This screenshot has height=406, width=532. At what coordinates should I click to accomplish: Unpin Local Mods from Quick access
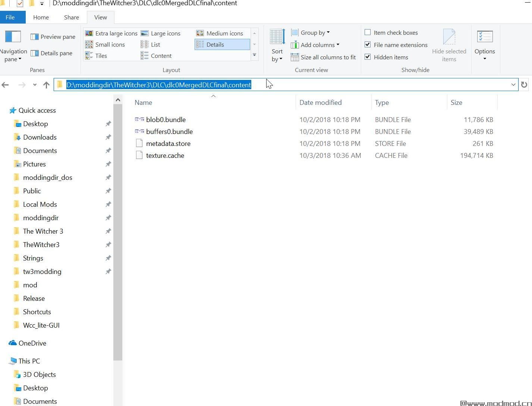108,204
